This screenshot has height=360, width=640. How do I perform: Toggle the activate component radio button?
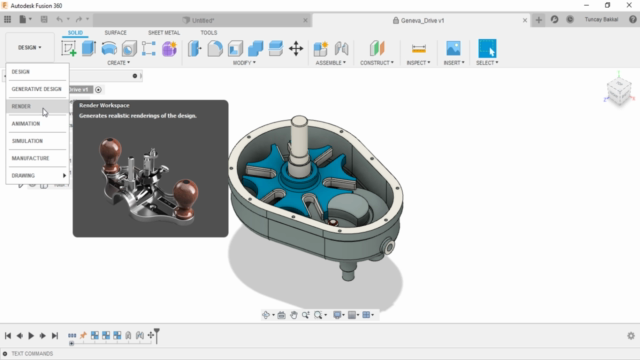[x=98, y=89]
